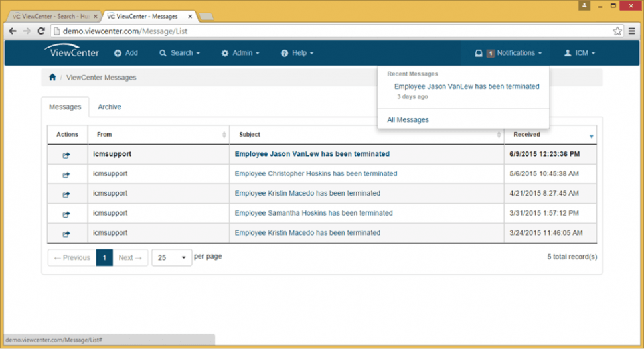Image resolution: width=644 pixels, height=349 pixels.
Task: Select the Messages tab
Action: pos(65,107)
